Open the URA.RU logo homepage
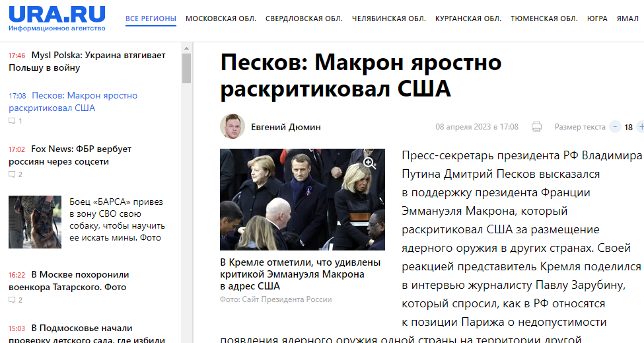 [57, 19]
